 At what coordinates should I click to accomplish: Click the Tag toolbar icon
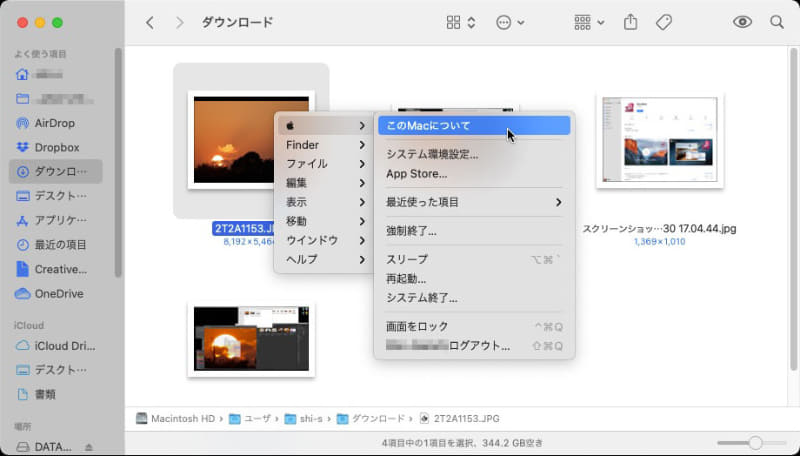(663, 22)
